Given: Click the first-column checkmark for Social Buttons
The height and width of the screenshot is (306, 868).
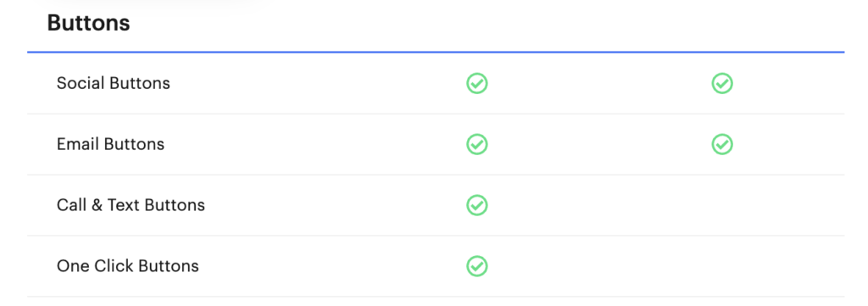Looking at the screenshot, I should pyautogui.click(x=476, y=84).
